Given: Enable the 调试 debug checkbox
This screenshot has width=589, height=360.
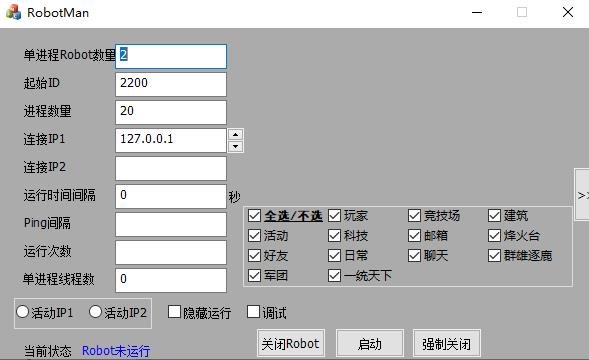Looking at the screenshot, I should (x=254, y=312).
